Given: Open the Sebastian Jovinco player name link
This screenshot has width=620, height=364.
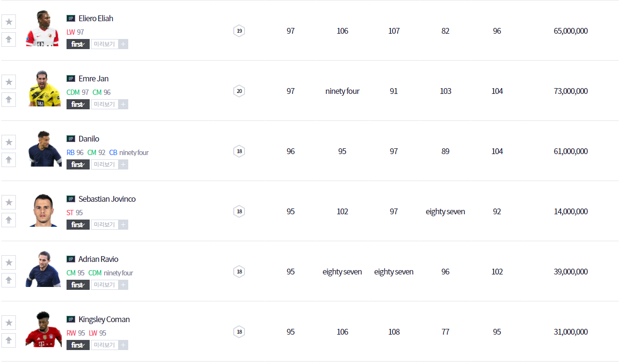Looking at the screenshot, I should [107, 199].
